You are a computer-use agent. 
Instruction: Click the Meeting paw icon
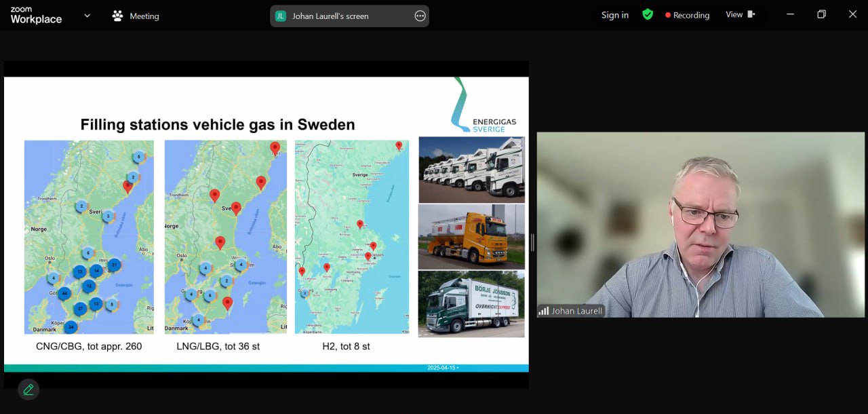(117, 16)
